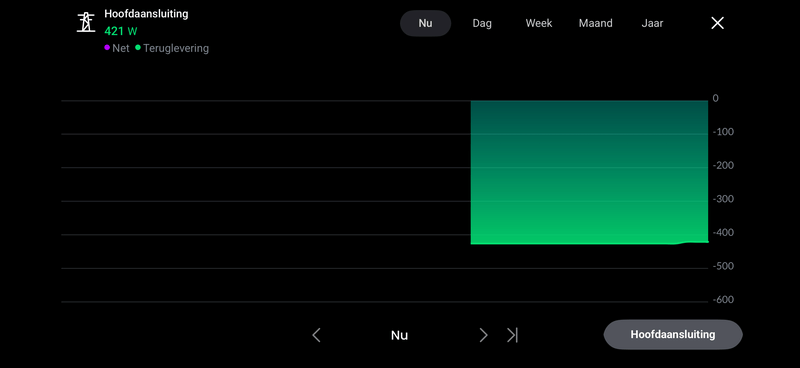Click the green Teruglevering legend dot
Viewport: 800px width, 368px height.
point(138,47)
